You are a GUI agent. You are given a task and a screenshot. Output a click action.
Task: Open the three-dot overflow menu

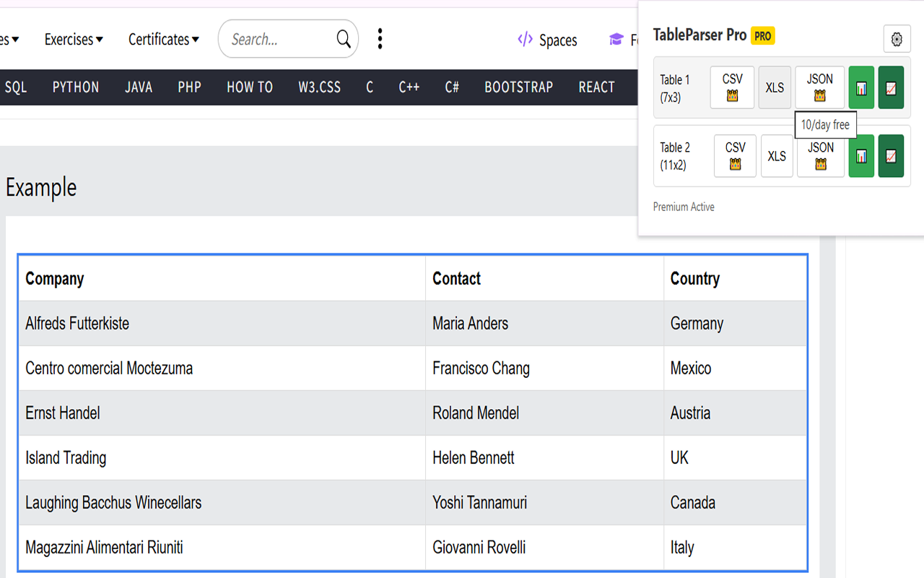click(x=380, y=39)
